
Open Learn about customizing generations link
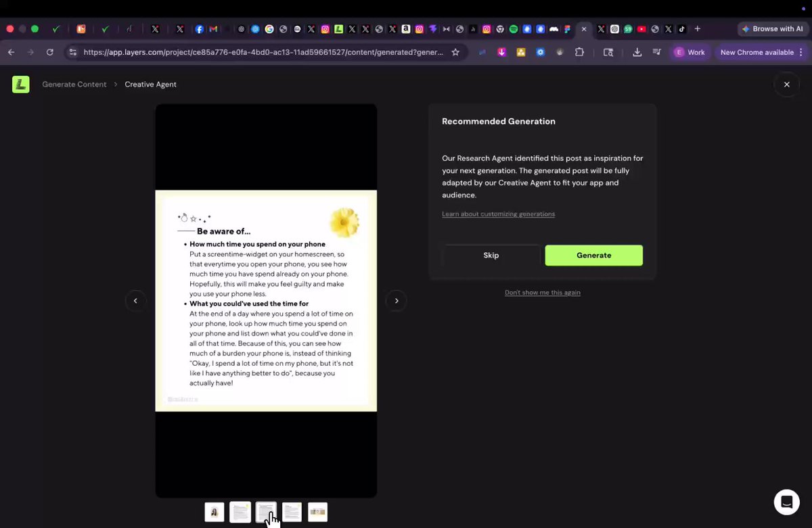[498, 214]
